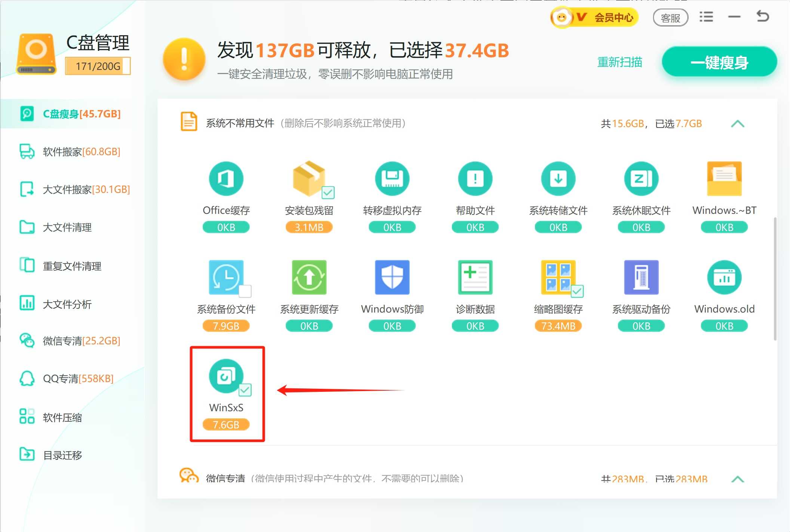Click the C盘管理 disk logo icon
790x532 pixels.
(x=36, y=54)
